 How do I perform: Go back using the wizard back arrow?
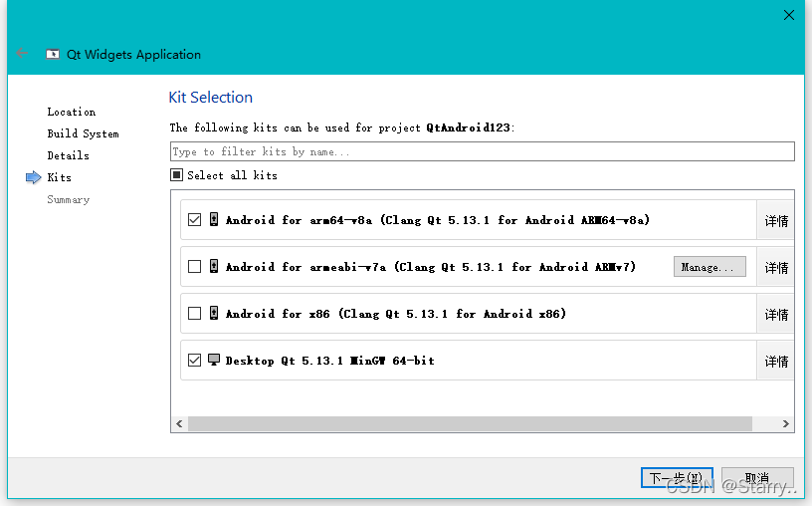(x=22, y=53)
